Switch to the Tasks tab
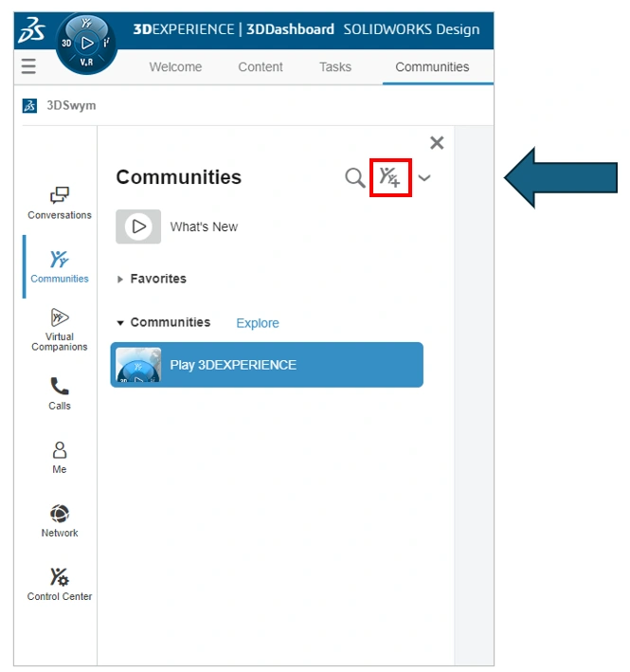The height and width of the screenshot is (672, 630). (335, 67)
